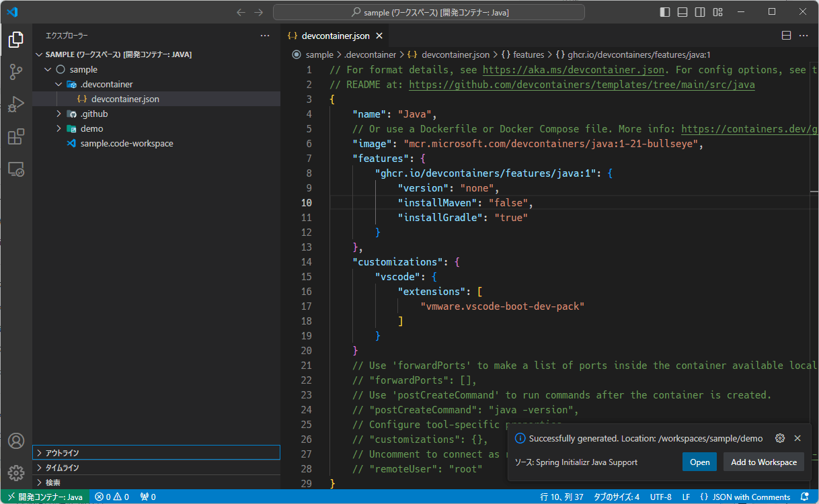This screenshot has width=819, height=504.
Task: Switch to devcontainer.json editor tab
Action: [x=335, y=36]
